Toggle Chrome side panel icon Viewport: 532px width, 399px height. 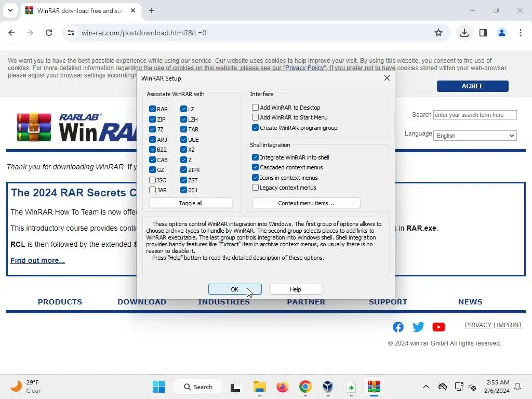pos(483,33)
